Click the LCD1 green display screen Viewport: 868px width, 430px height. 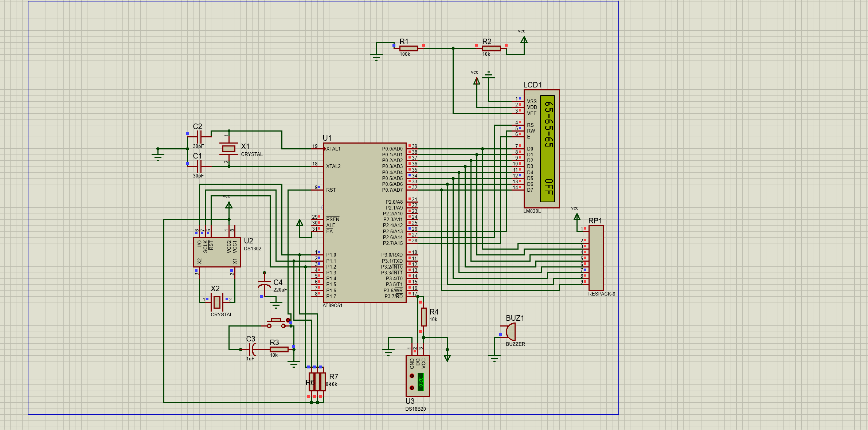pyautogui.click(x=547, y=149)
